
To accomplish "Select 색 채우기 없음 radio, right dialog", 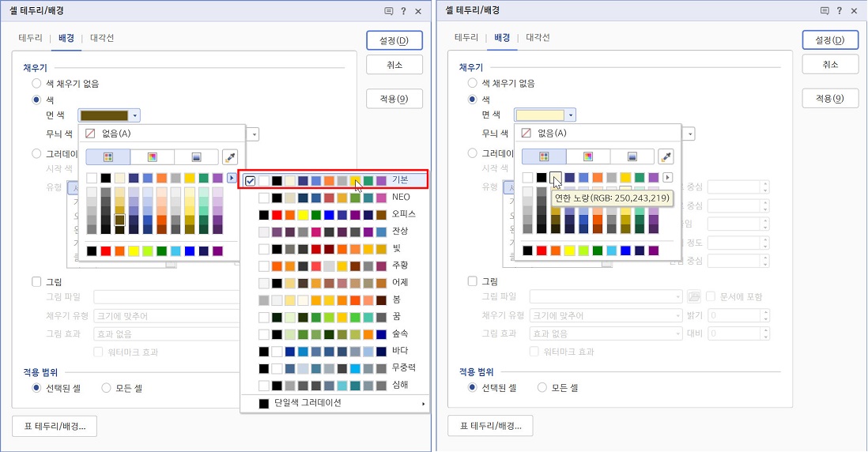I will 472,83.
